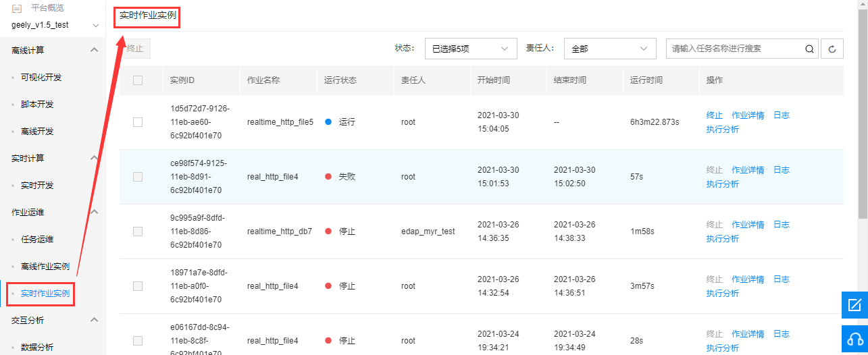Expand the geely_v1.5_test project selector
Screen dimensions: 868x355
point(53,25)
